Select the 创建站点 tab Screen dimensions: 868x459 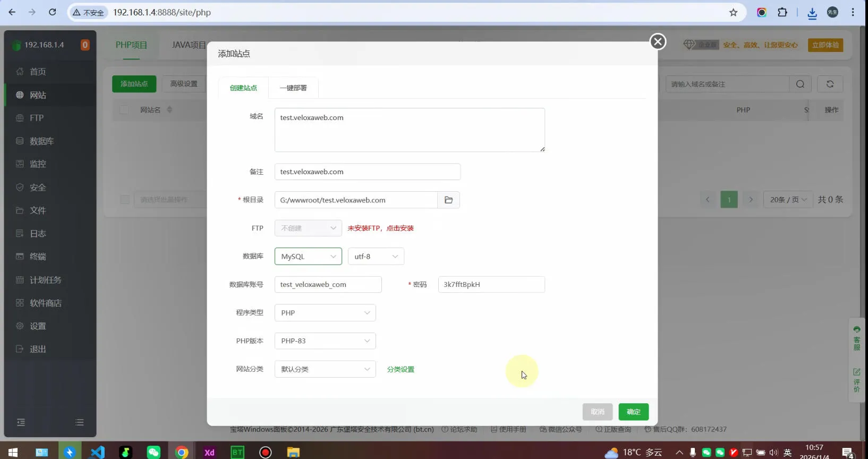pyautogui.click(x=243, y=88)
